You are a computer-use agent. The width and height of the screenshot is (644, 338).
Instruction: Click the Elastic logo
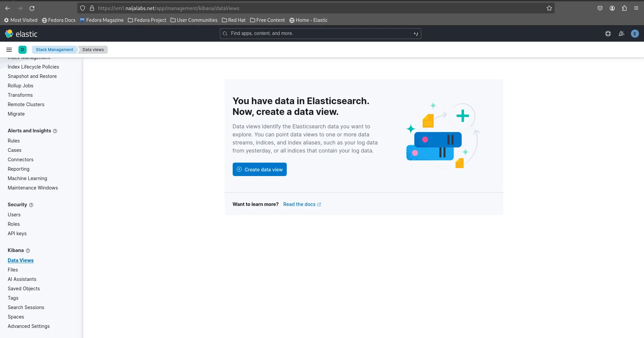tap(21, 34)
